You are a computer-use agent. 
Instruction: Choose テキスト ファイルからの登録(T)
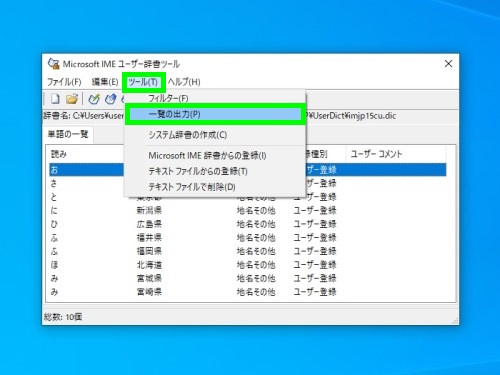click(215, 171)
